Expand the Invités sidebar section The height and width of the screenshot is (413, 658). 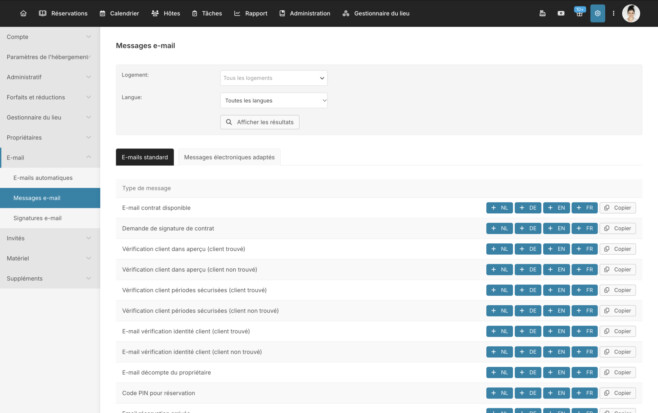pos(50,238)
